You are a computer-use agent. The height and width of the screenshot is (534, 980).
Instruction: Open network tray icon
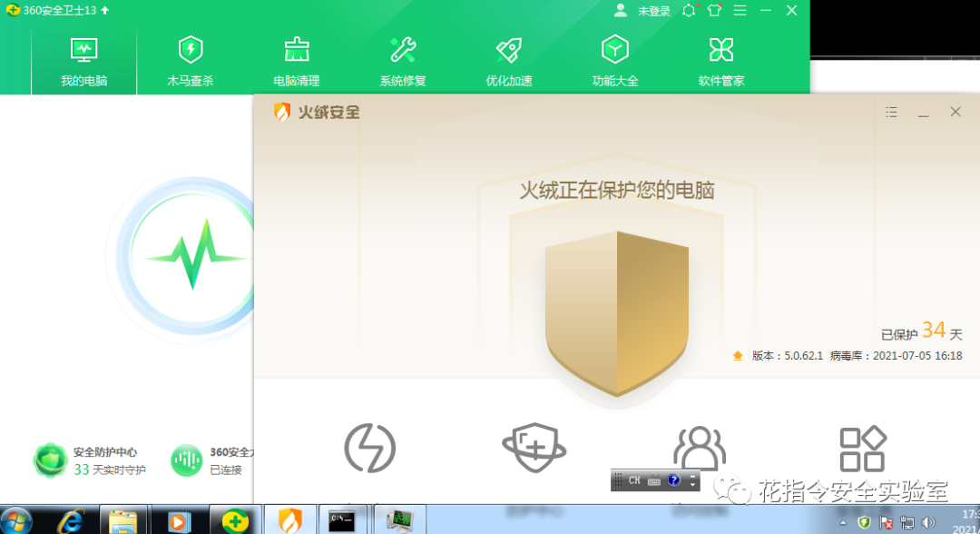pyautogui.click(x=906, y=522)
